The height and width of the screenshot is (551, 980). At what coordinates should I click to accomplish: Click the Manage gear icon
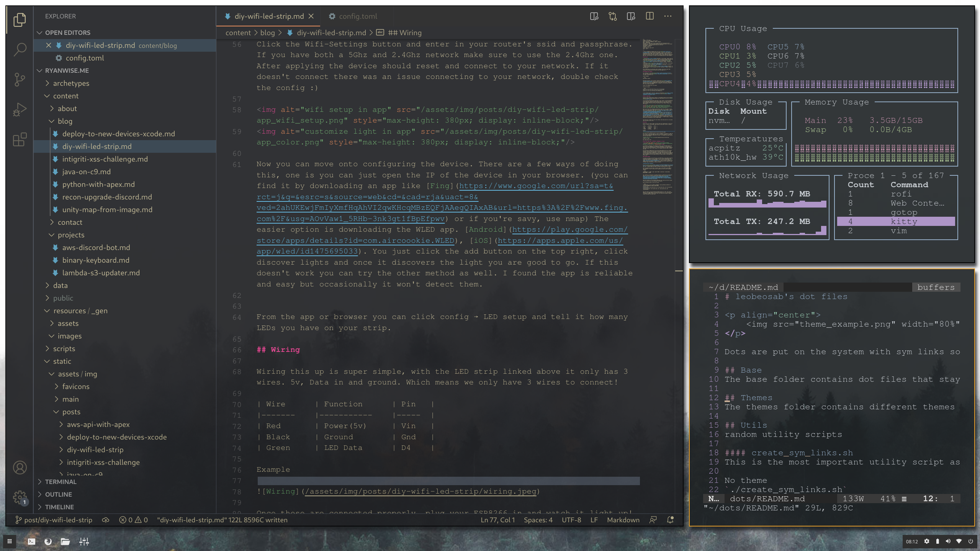click(20, 497)
